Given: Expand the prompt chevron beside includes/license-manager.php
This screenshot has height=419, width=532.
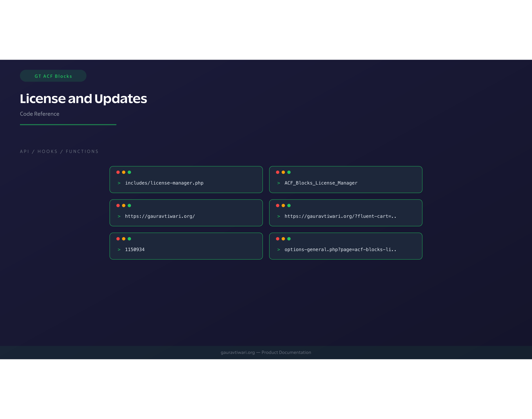Looking at the screenshot, I should [119, 183].
